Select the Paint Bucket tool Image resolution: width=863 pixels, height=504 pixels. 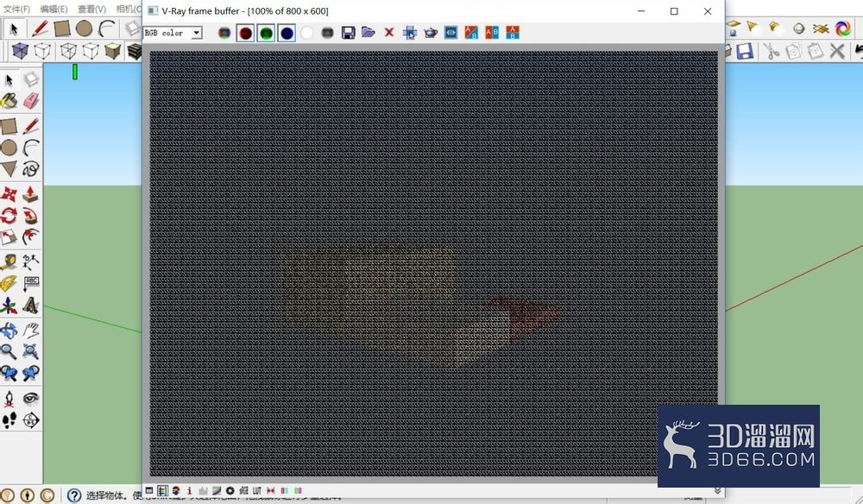pyautogui.click(x=9, y=101)
